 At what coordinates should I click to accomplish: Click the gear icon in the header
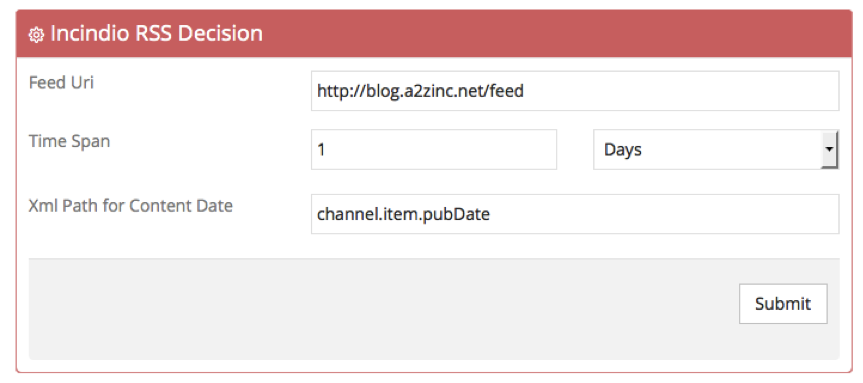[36, 35]
